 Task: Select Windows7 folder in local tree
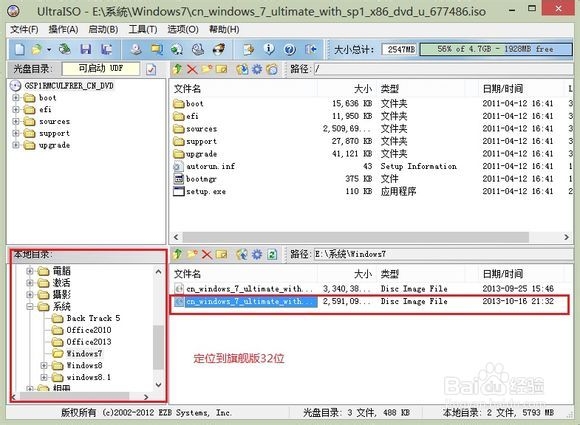coord(84,354)
